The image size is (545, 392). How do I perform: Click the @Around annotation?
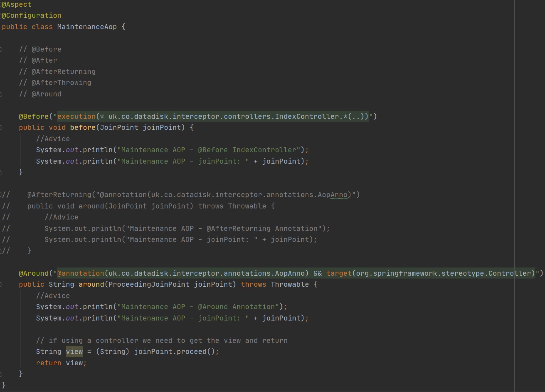33,274
